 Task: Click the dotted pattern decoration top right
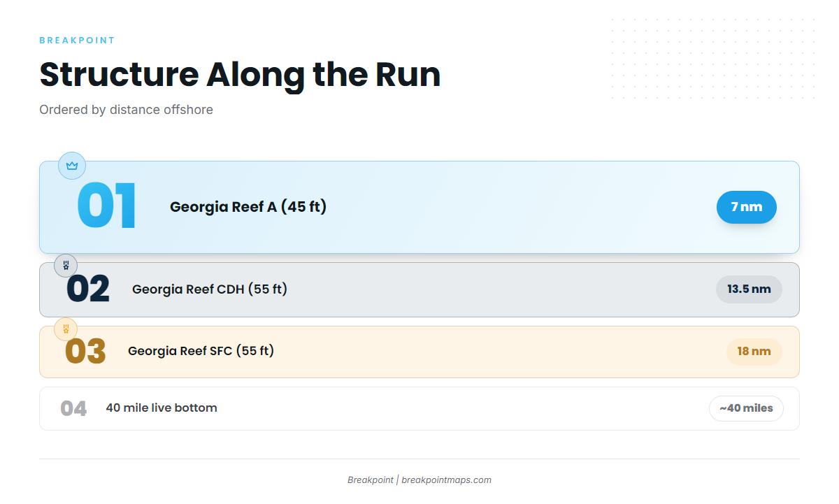click(713, 59)
